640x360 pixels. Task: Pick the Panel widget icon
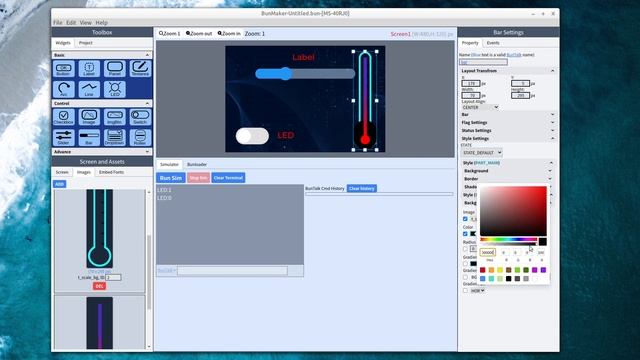point(115,69)
